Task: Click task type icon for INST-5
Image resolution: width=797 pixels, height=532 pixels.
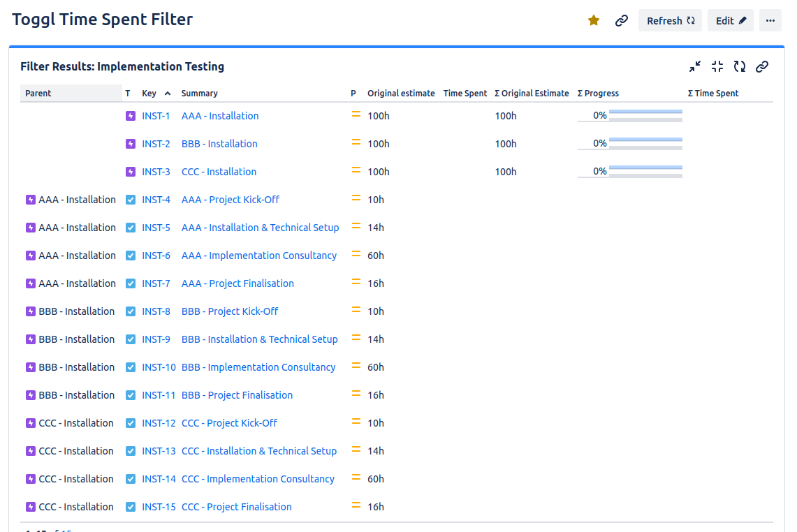Action: pos(131,228)
